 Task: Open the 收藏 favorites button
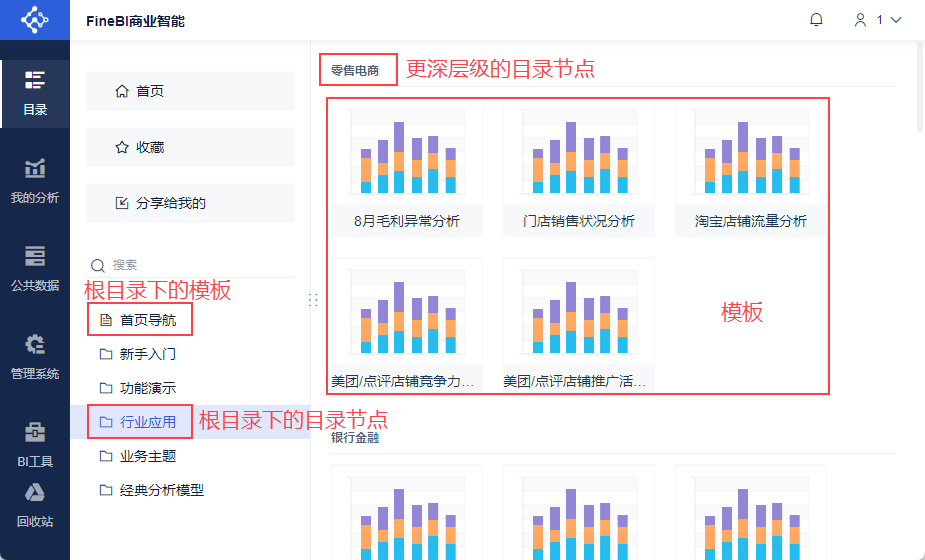coord(190,147)
